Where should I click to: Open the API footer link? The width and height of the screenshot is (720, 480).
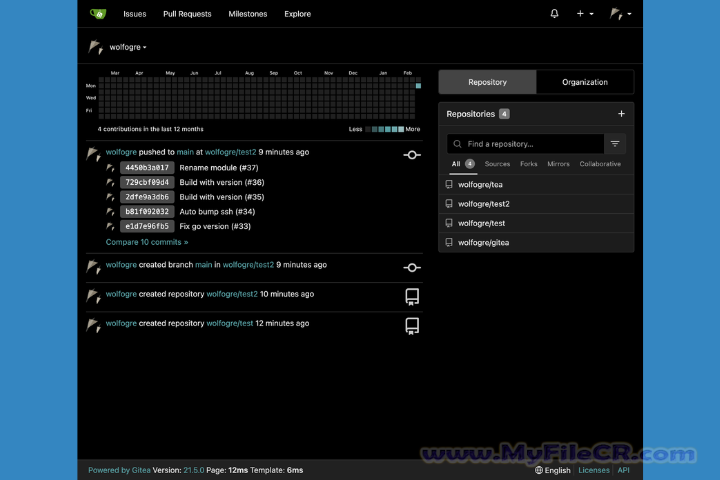click(x=623, y=470)
